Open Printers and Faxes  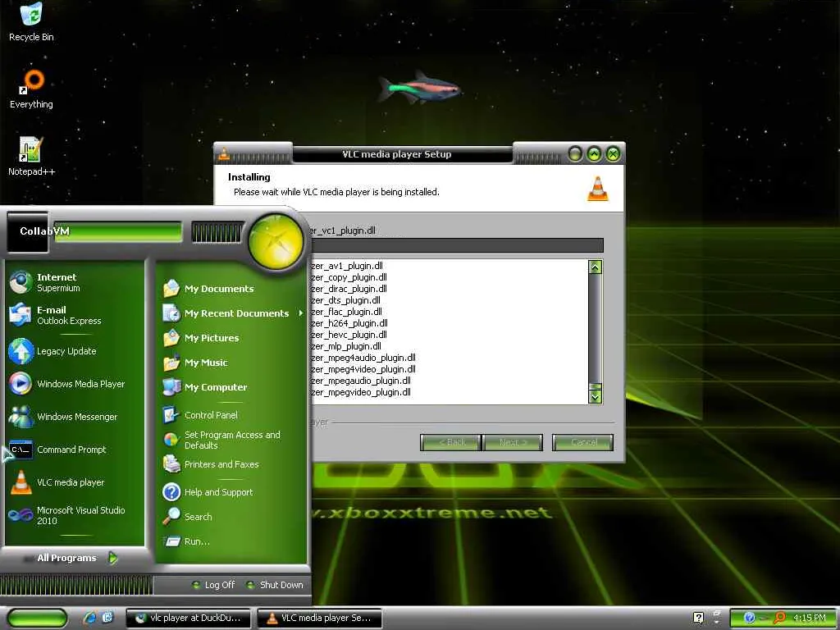[x=231, y=464]
